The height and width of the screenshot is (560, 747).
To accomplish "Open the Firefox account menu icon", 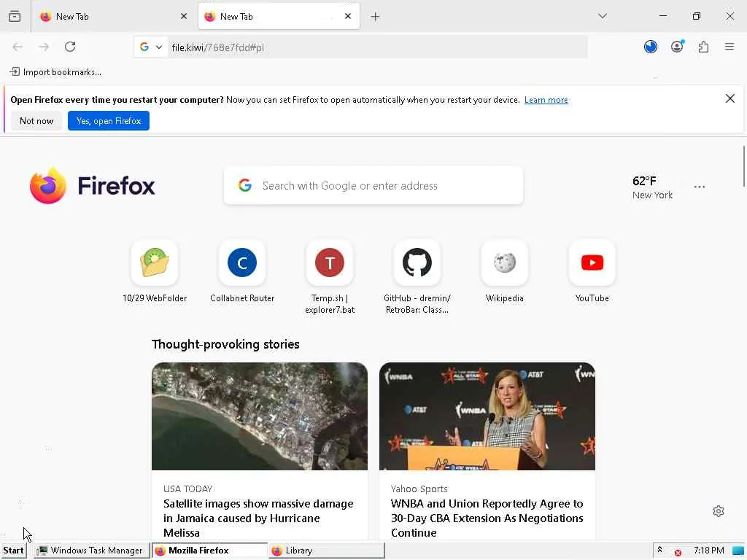I will 677,47.
